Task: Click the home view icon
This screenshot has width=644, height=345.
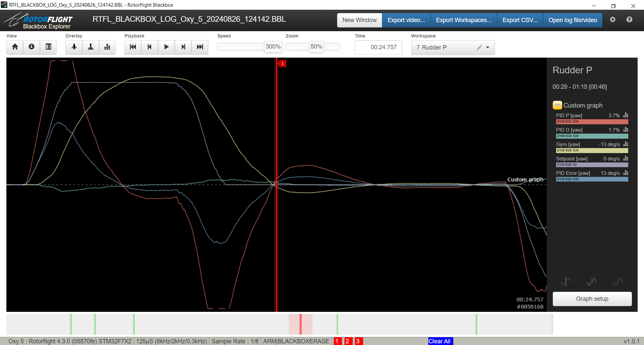Action: (x=15, y=47)
